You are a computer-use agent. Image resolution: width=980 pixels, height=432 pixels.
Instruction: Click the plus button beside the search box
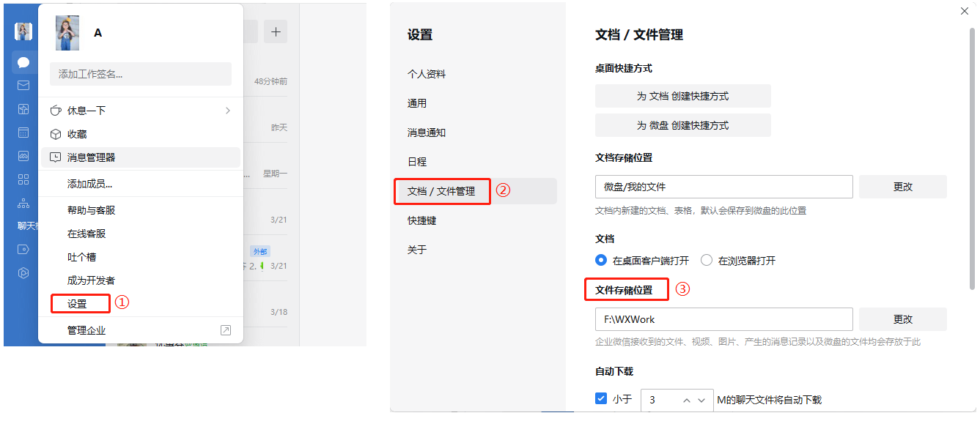(276, 31)
